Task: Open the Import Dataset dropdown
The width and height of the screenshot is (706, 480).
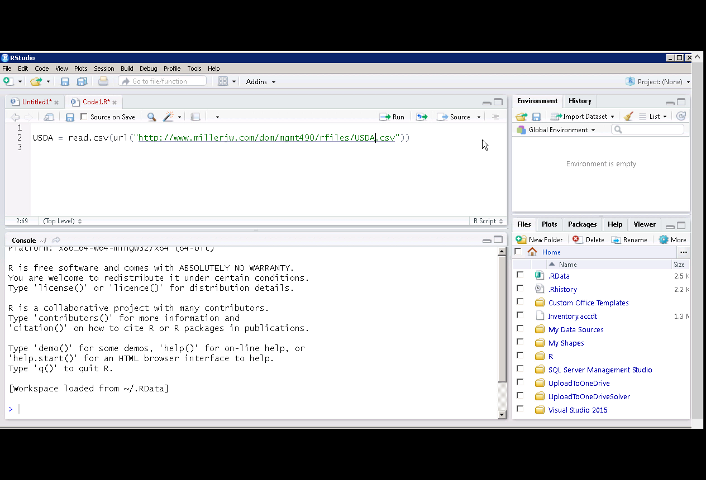Action: pyautogui.click(x=582, y=116)
